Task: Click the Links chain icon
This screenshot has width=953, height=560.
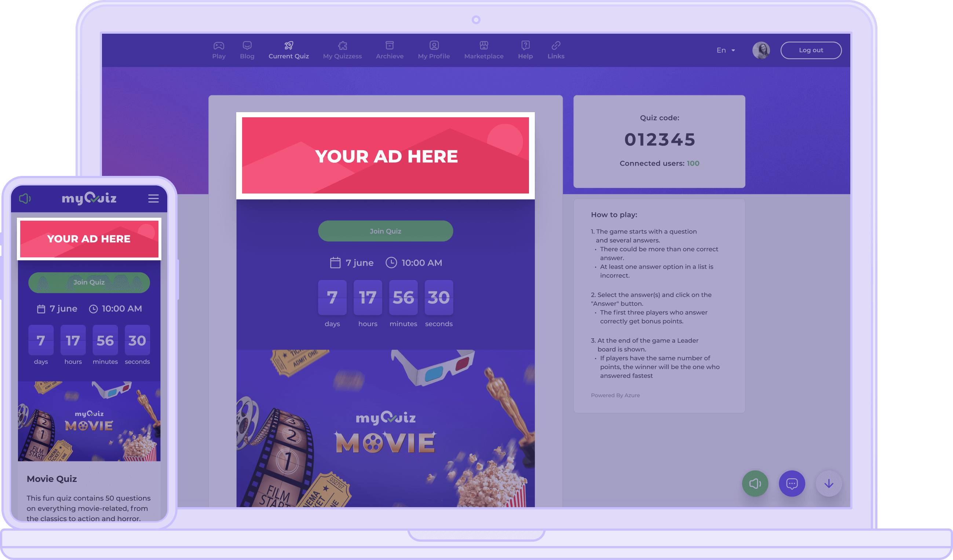Action: click(555, 46)
